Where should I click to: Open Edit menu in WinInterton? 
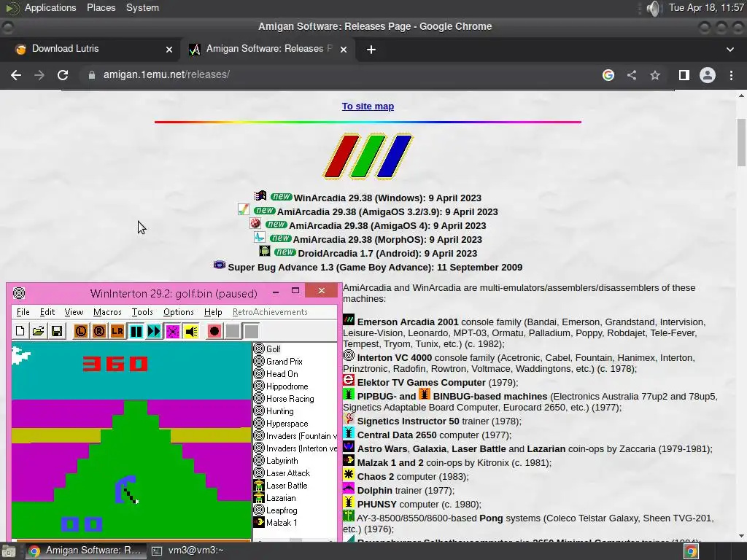coord(47,312)
